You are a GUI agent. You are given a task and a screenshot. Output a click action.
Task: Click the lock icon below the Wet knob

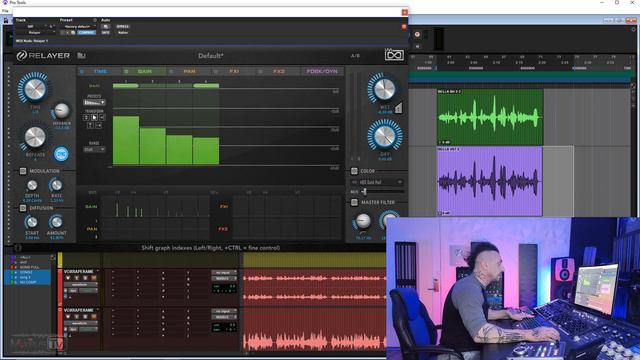(x=398, y=108)
